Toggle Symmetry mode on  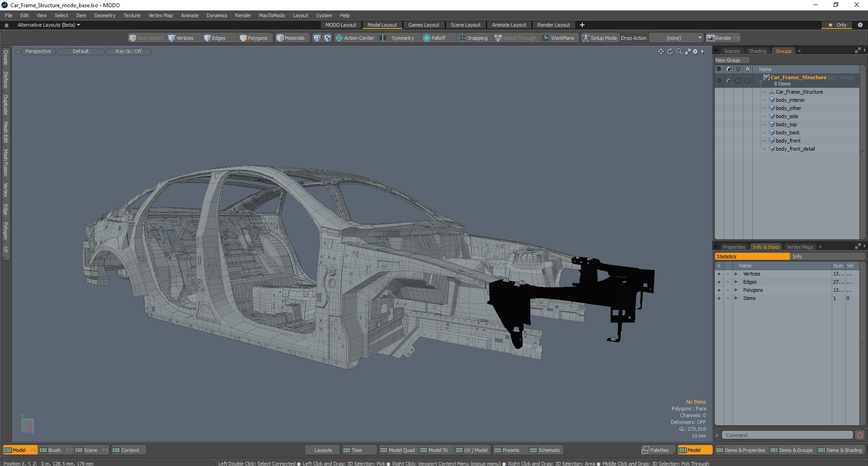(398, 38)
